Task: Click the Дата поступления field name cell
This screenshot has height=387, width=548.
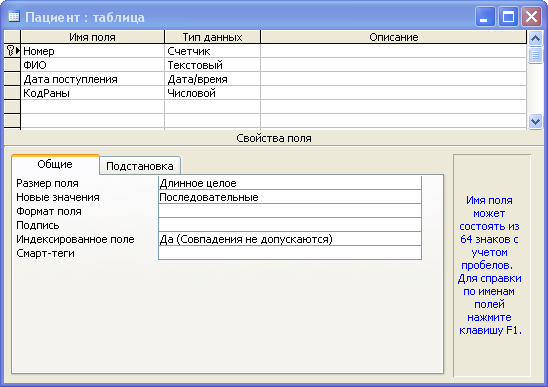Action: click(93, 79)
